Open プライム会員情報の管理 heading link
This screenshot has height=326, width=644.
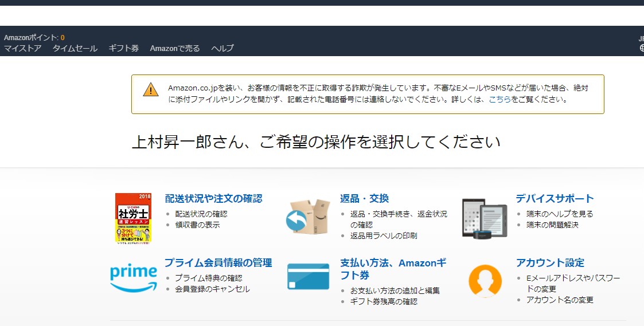pos(218,263)
